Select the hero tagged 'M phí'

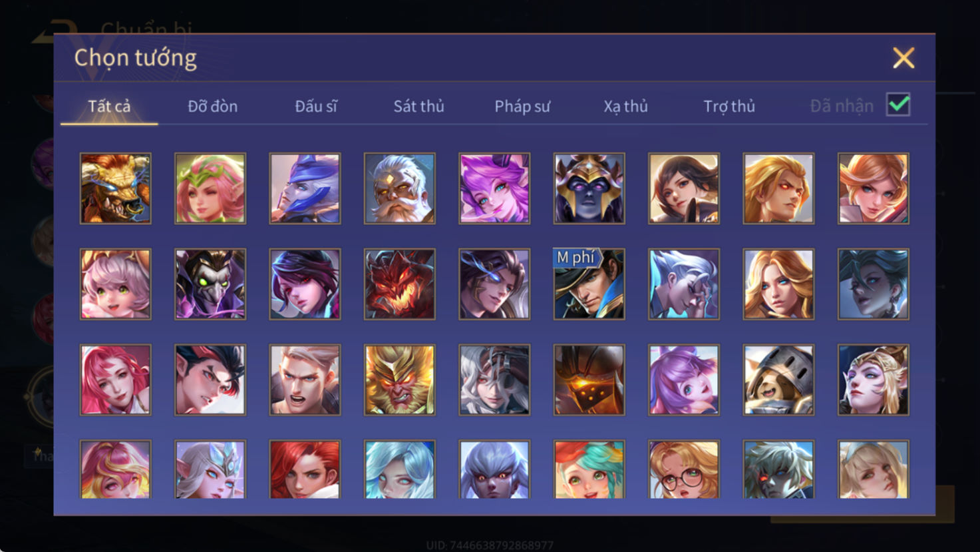[x=589, y=284]
